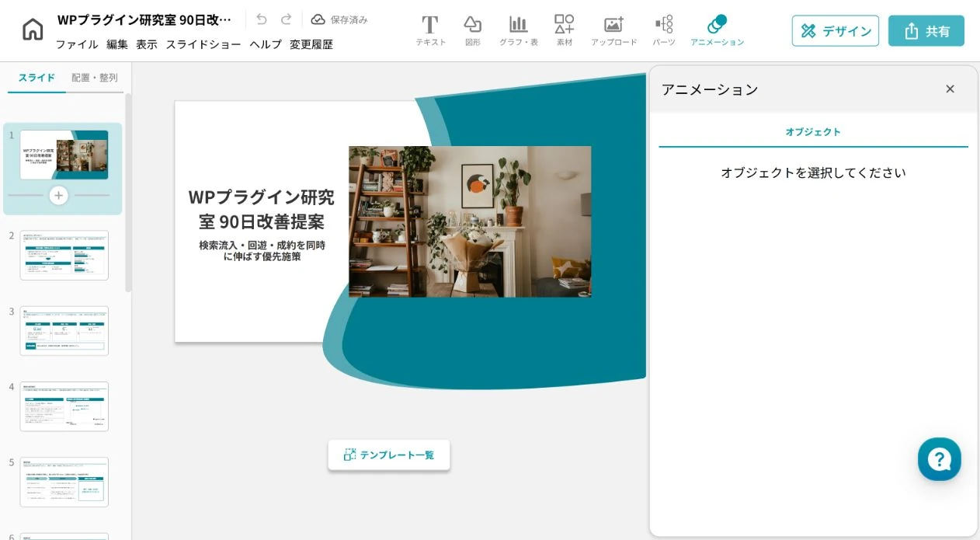Undo the last action
This screenshot has width=980, height=540.
point(262,19)
